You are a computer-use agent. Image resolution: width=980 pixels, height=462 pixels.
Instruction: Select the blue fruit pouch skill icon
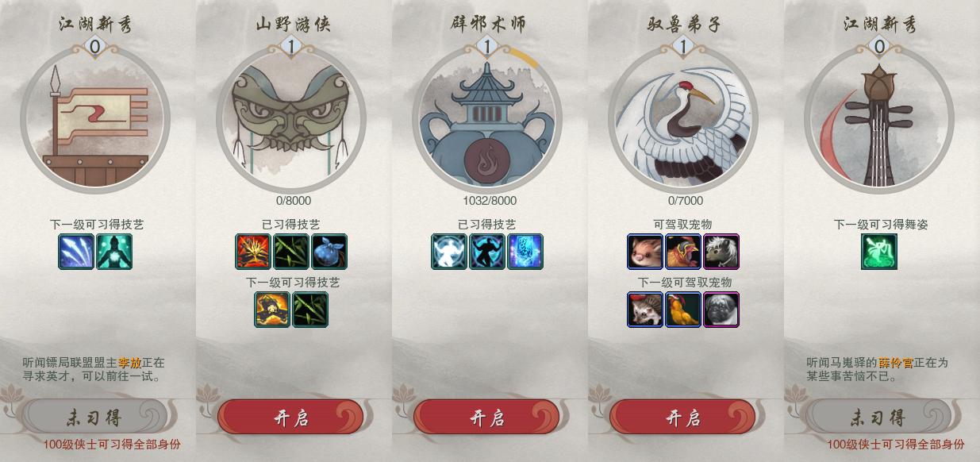329,252
